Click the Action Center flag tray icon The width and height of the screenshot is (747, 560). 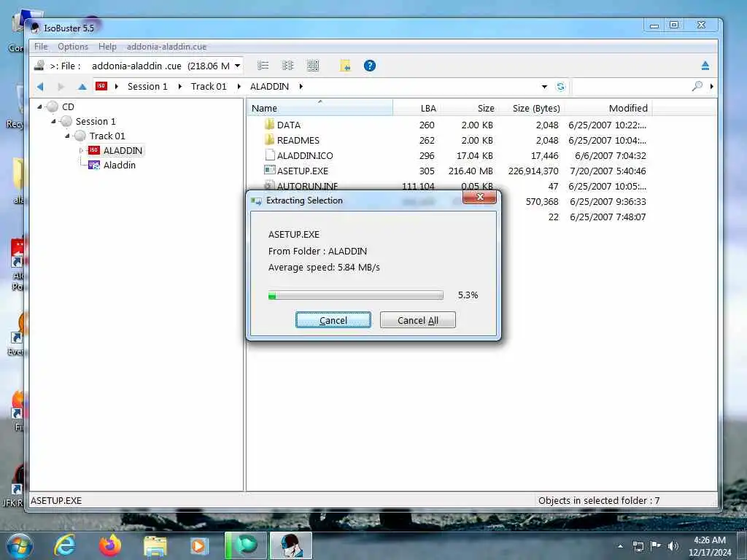click(656, 545)
